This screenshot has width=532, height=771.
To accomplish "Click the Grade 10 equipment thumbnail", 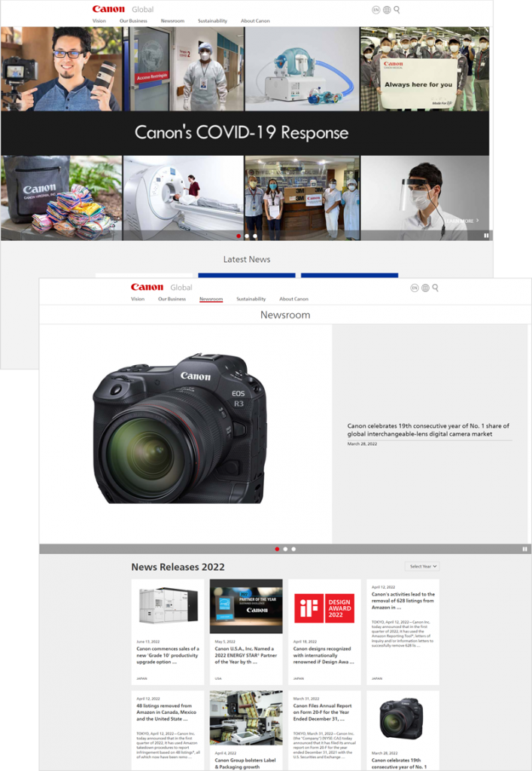I will (x=168, y=606).
